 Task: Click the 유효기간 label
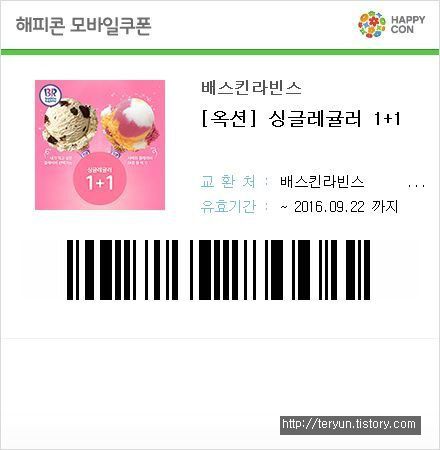click(x=228, y=207)
